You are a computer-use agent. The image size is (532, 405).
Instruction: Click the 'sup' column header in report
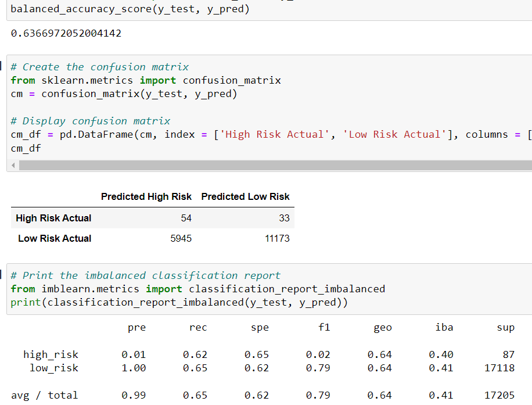[505, 328]
